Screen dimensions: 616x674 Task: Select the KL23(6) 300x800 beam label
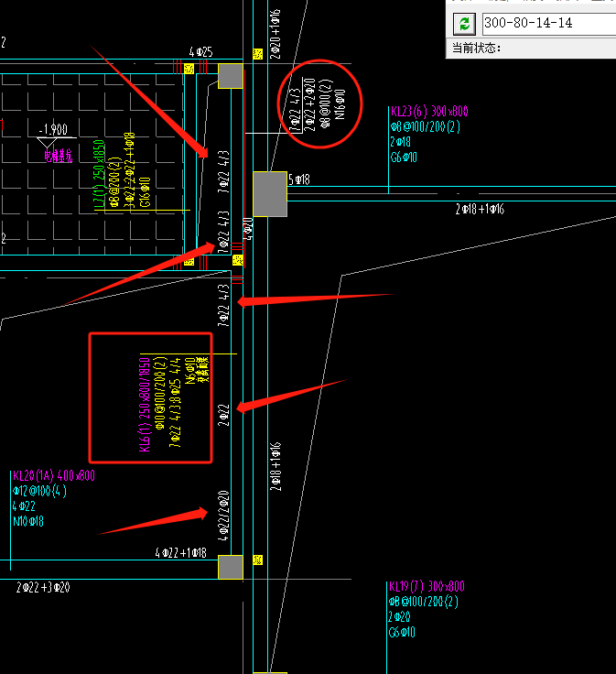429,112
